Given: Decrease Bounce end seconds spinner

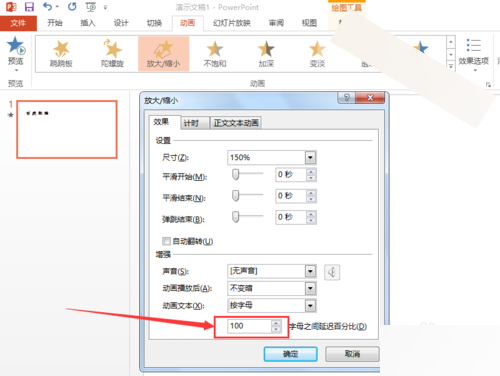Looking at the screenshot, I should (x=311, y=221).
